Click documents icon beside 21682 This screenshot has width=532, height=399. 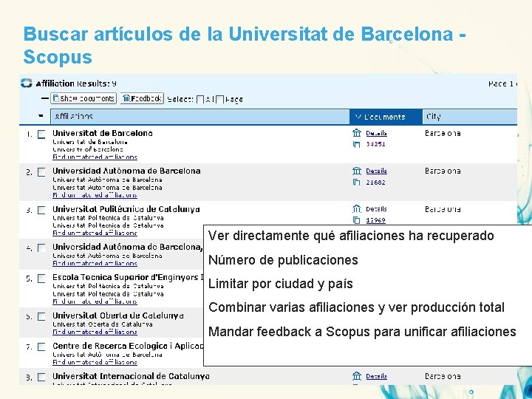click(x=356, y=183)
